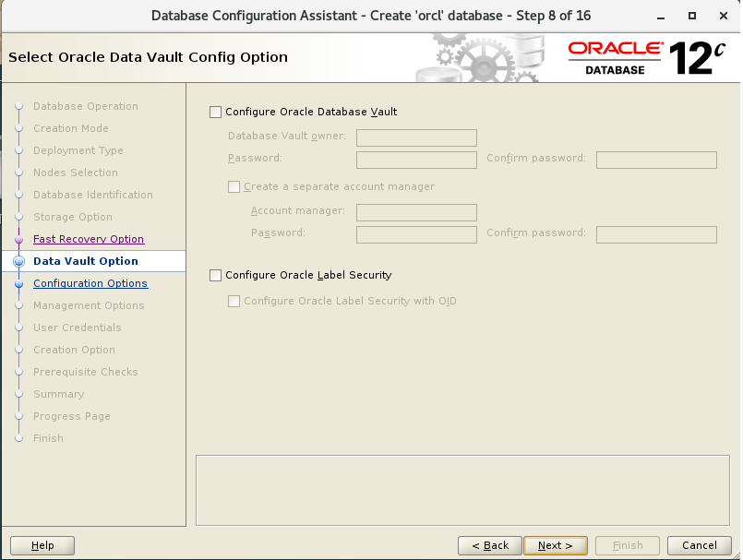Check Create a separate account manager
The height and width of the screenshot is (560, 743).
tap(234, 186)
